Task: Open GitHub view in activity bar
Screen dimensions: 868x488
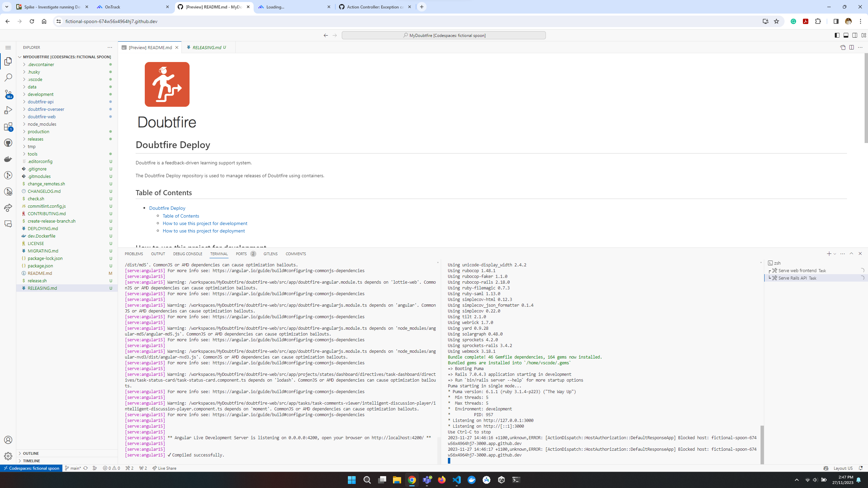Action: (x=8, y=143)
